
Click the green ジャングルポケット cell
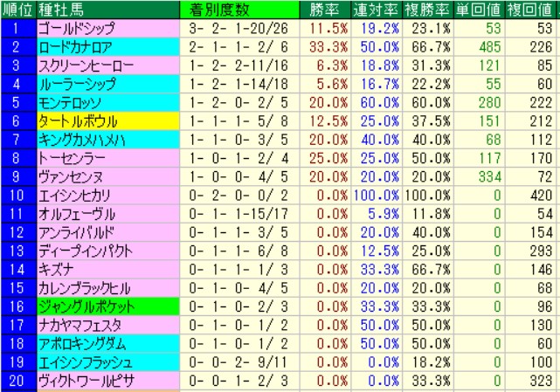[x=107, y=306]
